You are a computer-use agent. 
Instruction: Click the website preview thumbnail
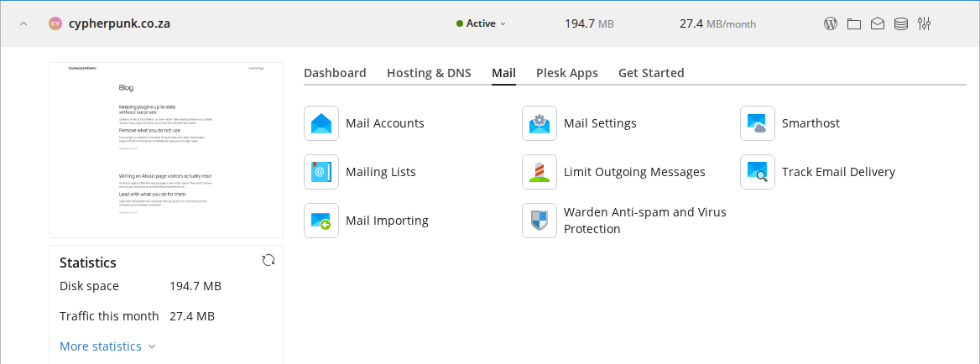click(x=166, y=150)
